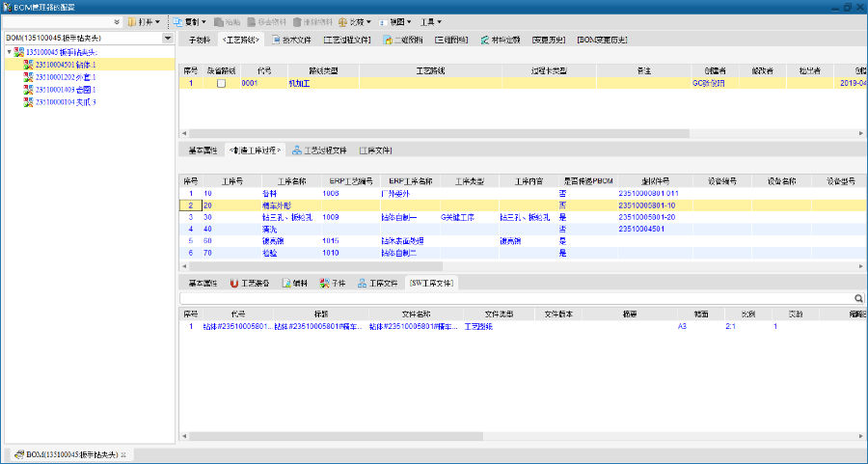Click the 打开 (open) toolbar icon
This screenshot has width=868, height=464.
point(132,21)
